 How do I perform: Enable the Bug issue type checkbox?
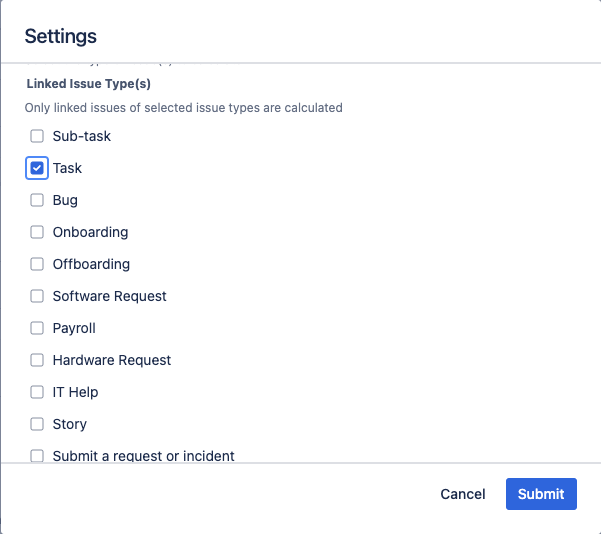37,200
